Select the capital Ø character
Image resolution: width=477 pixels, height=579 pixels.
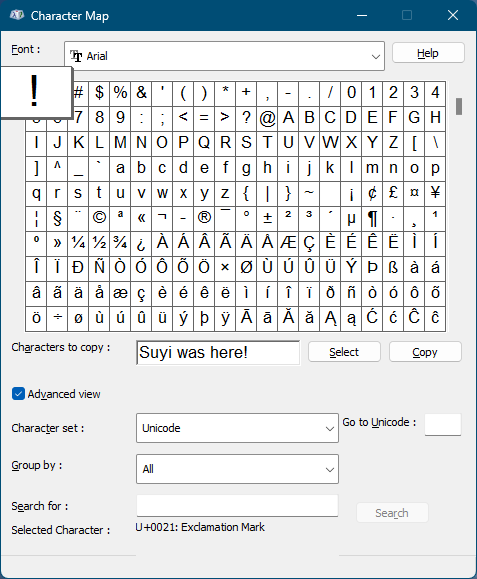coord(246,268)
